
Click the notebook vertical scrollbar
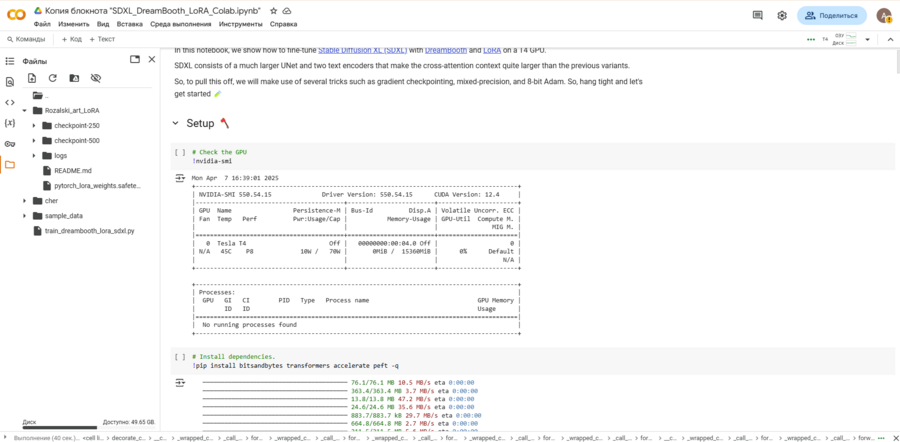(897, 61)
